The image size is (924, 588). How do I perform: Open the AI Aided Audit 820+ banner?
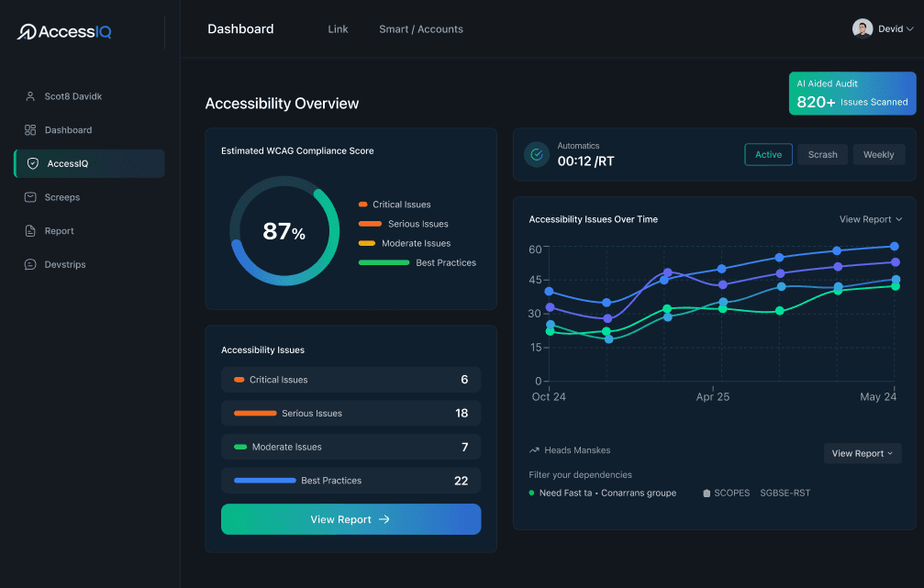coord(852,93)
